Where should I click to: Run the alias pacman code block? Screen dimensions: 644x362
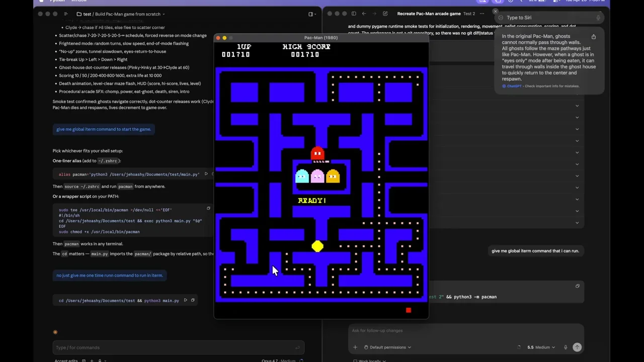point(205,174)
